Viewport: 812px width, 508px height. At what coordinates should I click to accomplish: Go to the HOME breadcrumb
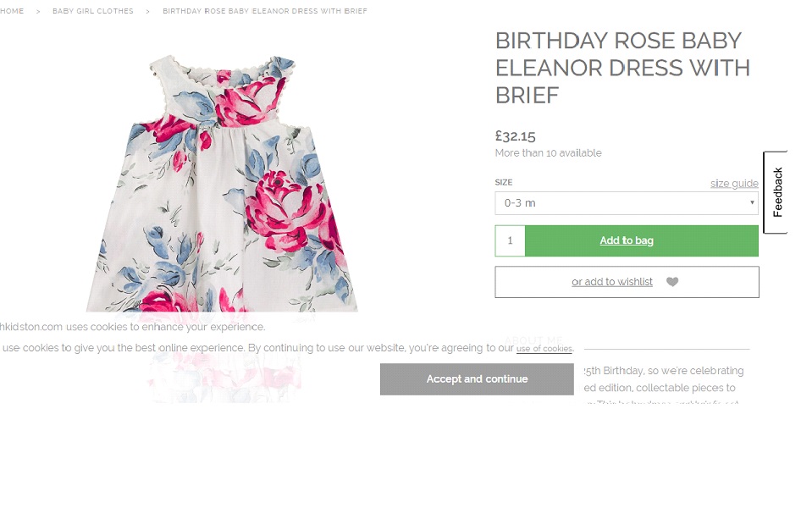(x=12, y=11)
